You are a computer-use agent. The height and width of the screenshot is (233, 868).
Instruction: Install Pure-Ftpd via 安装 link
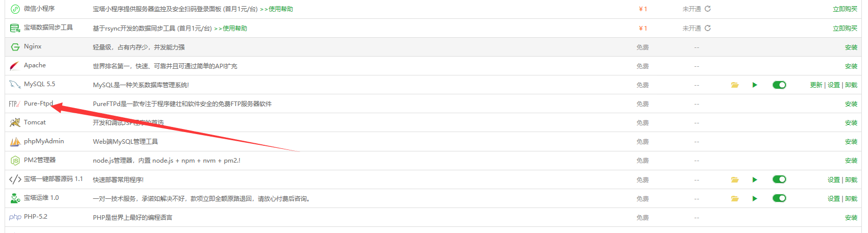pos(851,104)
